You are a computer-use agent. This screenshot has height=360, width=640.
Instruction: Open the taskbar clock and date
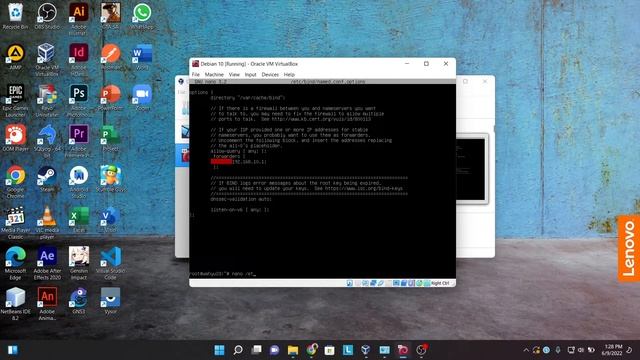(x=612, y=350)
